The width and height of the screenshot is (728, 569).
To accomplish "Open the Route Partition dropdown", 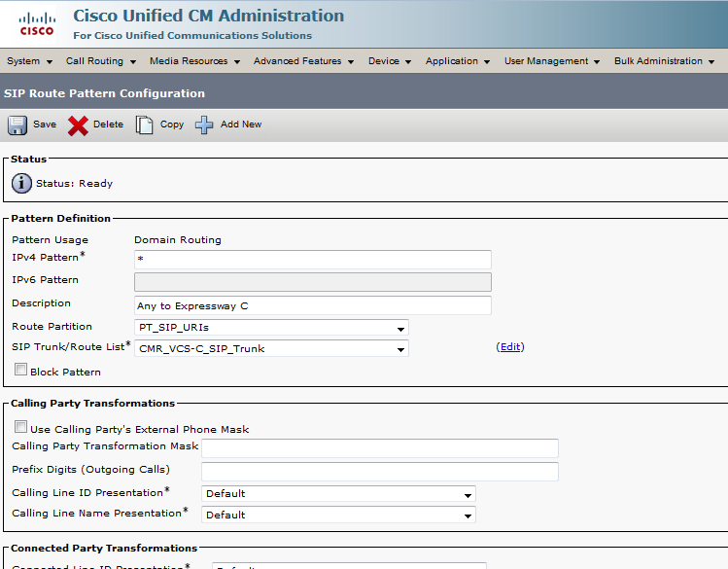I will click(x=271, y=328).
